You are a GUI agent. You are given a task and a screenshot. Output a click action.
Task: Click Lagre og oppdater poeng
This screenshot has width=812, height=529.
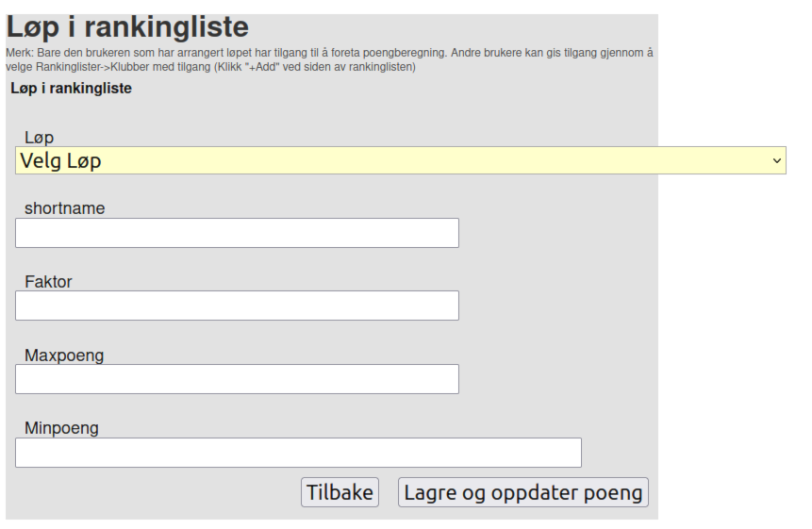click(x=523, y=492)
